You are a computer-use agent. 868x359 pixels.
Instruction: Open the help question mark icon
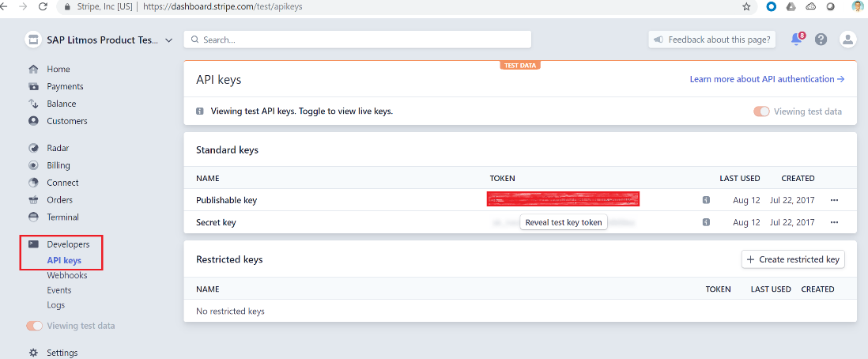[x=821, y=40]
